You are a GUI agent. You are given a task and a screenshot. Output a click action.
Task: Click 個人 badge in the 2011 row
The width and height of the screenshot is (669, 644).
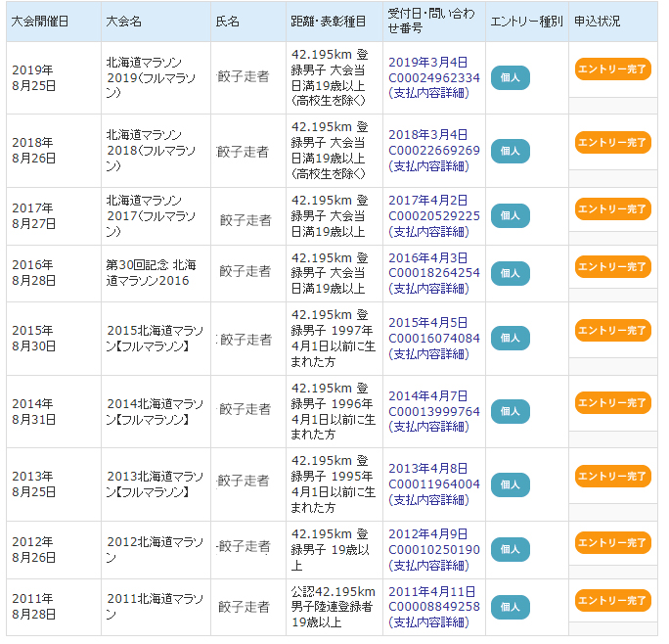pos(511,607)
